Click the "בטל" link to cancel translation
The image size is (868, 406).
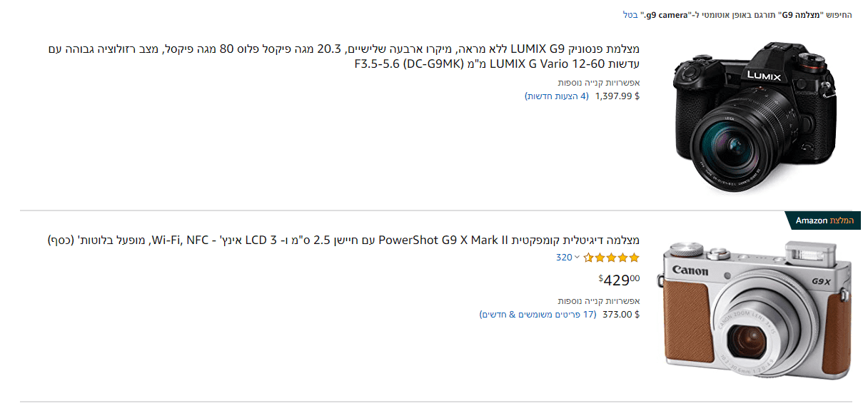point(630,14)
